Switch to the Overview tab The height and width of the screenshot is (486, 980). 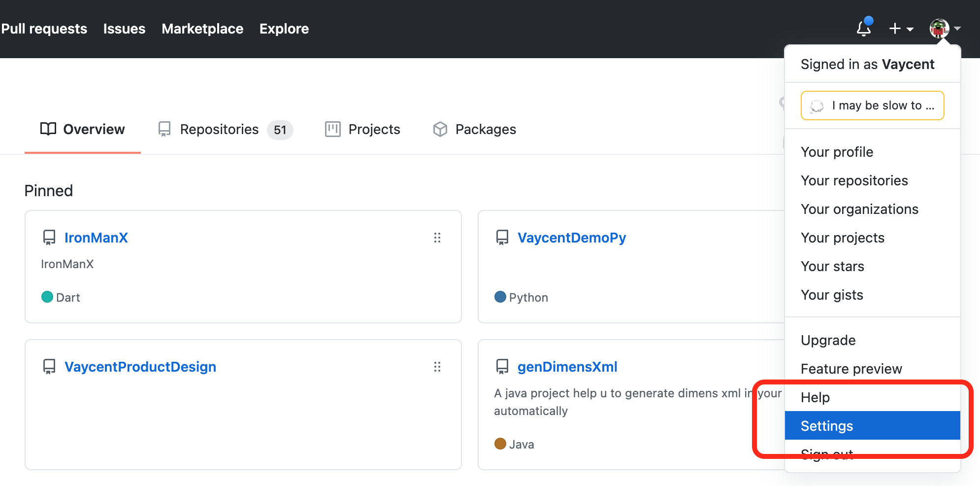coord(83,129)
